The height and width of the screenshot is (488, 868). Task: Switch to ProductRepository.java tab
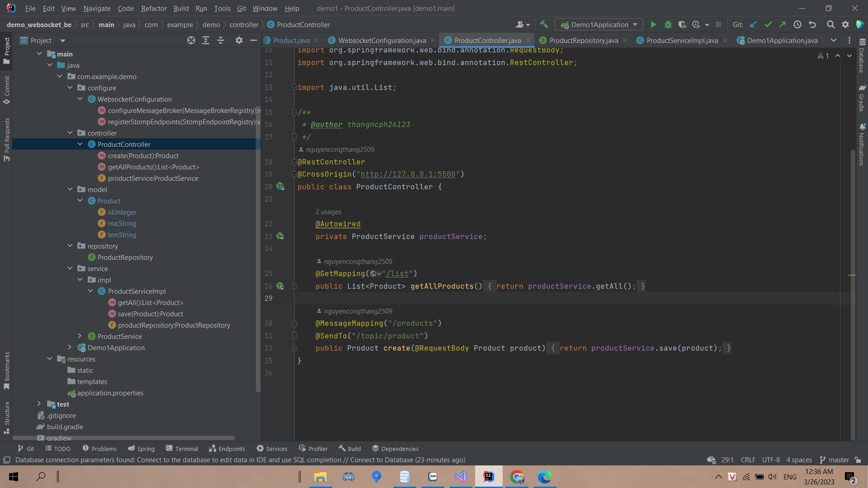point(584,41)
